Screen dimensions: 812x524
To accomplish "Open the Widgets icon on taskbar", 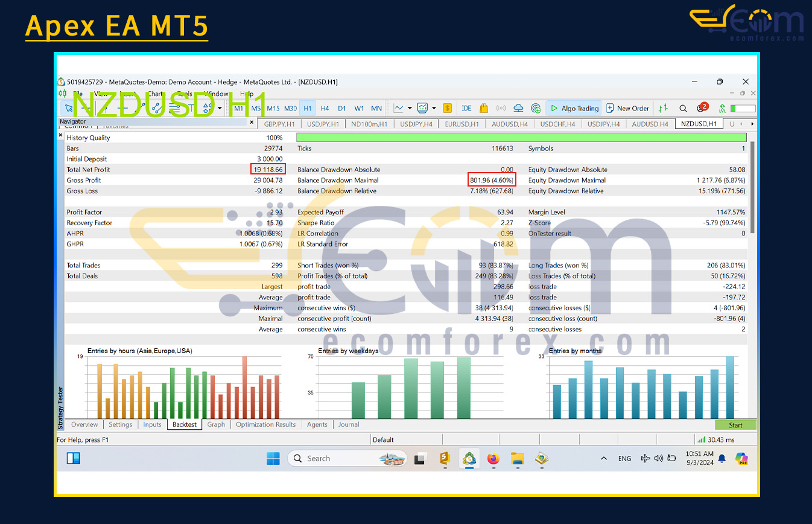I will tap(74, 459).
